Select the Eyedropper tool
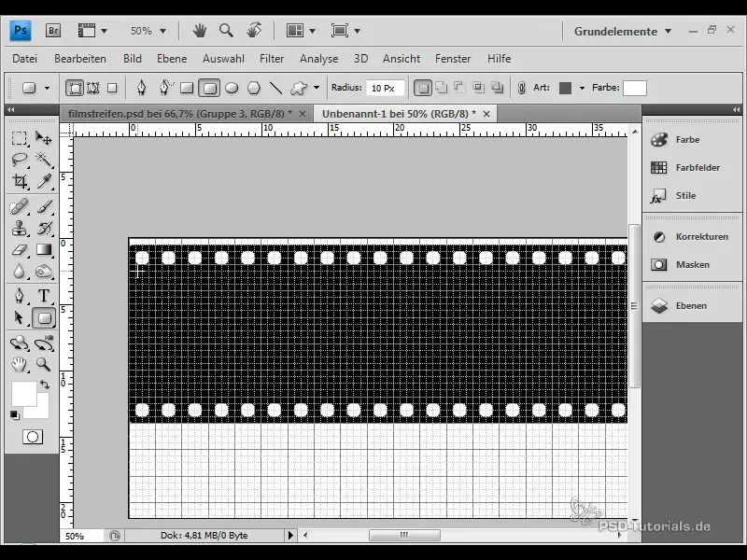This screenshot has width=747, height=560. pyautogui.click(x=43, y=181)
